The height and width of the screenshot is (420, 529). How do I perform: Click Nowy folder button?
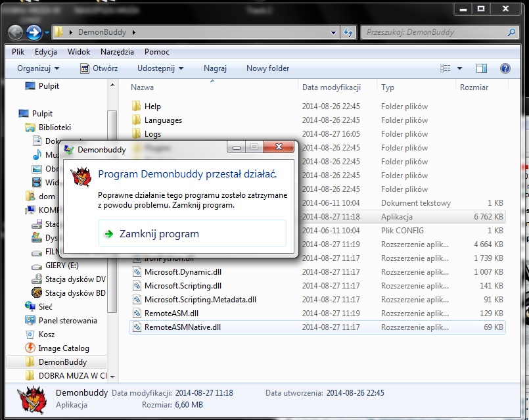click(x=267, y=68)
